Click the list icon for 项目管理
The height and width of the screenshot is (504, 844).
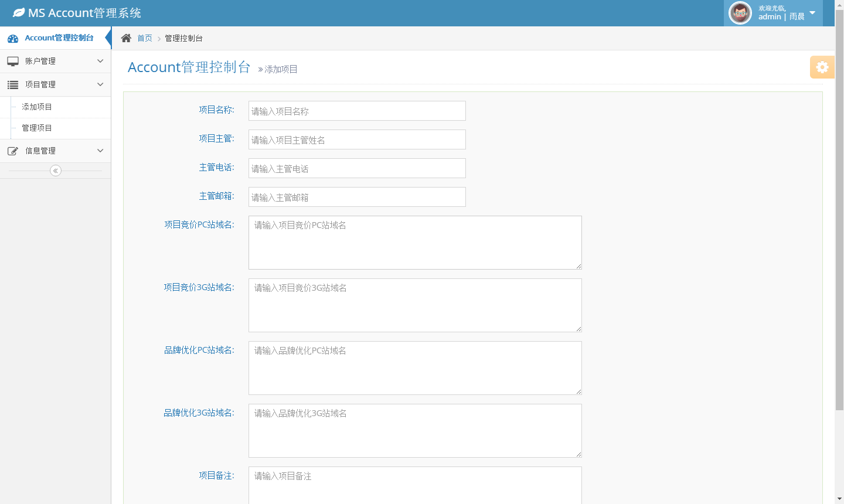click(x=13, y=85)
